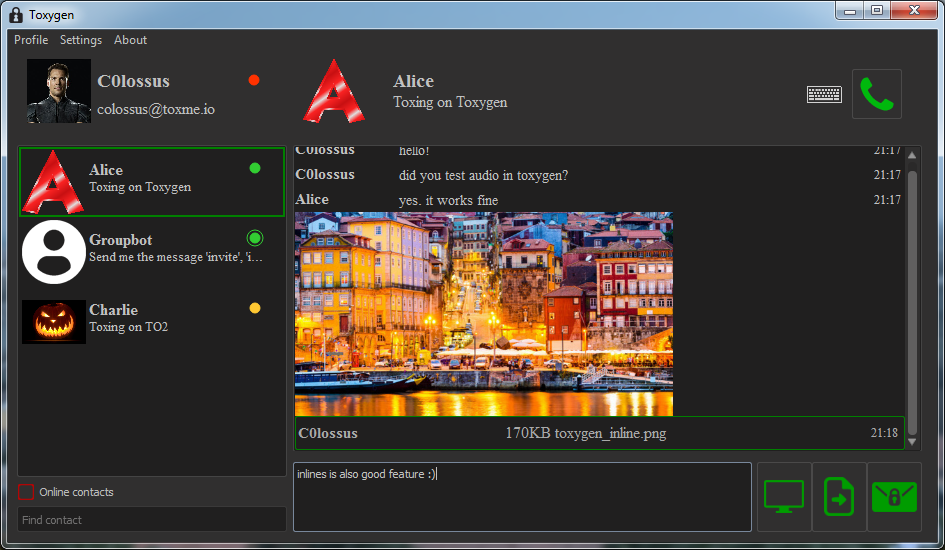Select Alice in the contact list
Image resolution: width=945 pixels, height=550 pixels.
[x=152, y=182]
